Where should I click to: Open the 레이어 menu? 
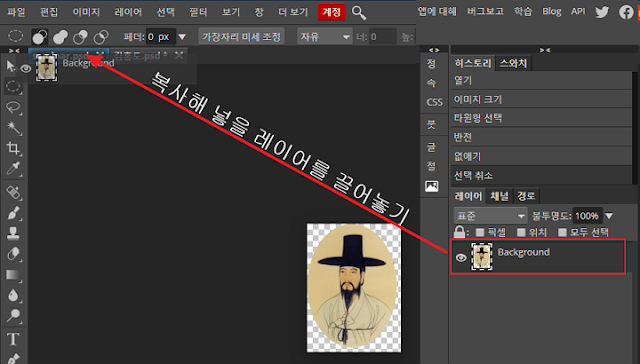click(x=128, y=12)
